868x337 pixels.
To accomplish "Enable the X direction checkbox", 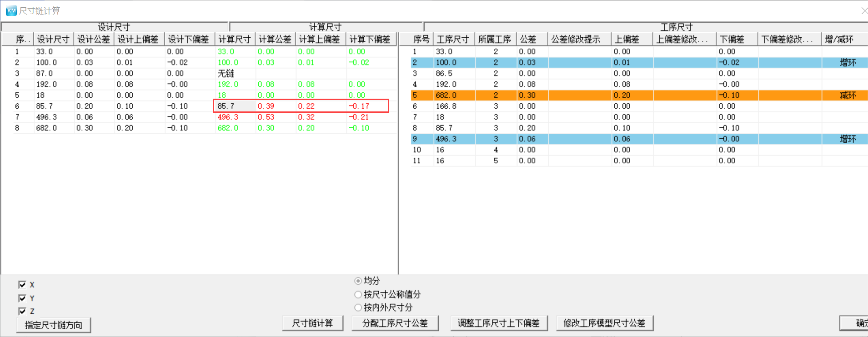I will click(x=22, y=285).
